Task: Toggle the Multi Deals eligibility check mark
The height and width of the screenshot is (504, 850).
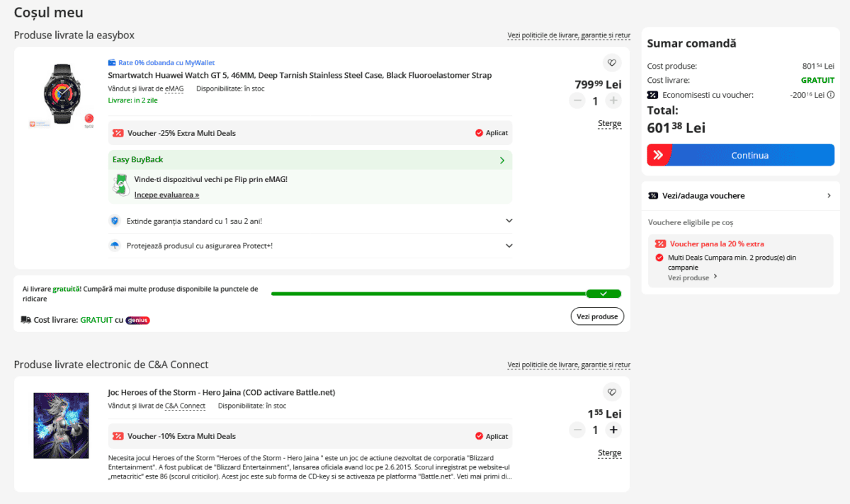Action: [x=659, y=258]
